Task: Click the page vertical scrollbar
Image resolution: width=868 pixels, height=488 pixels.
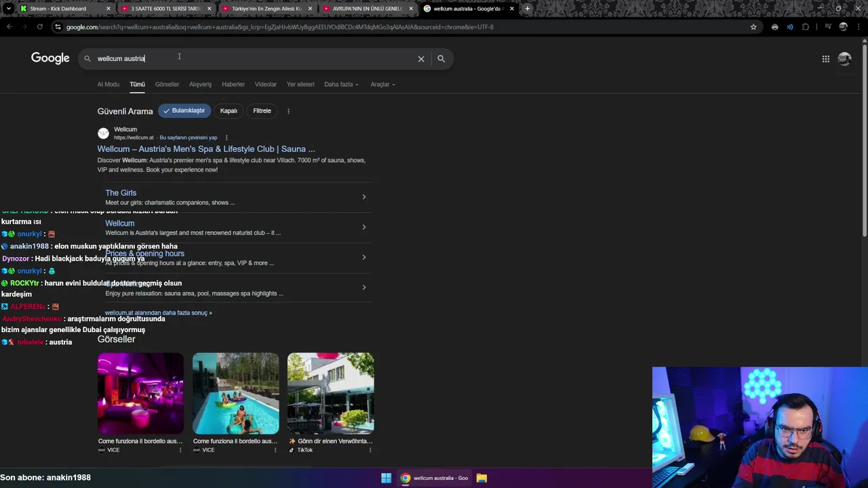Action: [864, 139]
